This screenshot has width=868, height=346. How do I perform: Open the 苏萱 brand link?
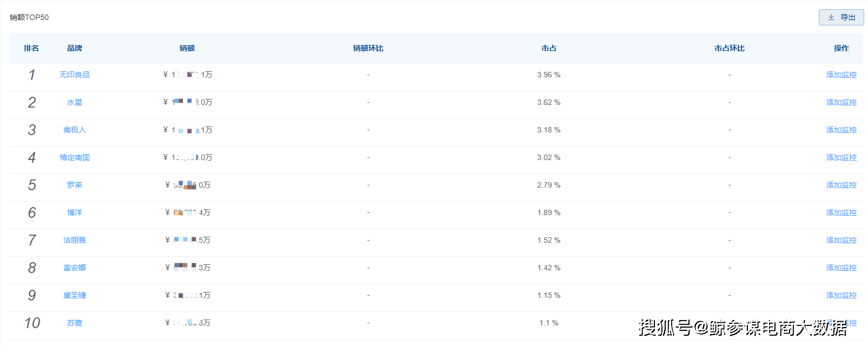coord(75,323)
